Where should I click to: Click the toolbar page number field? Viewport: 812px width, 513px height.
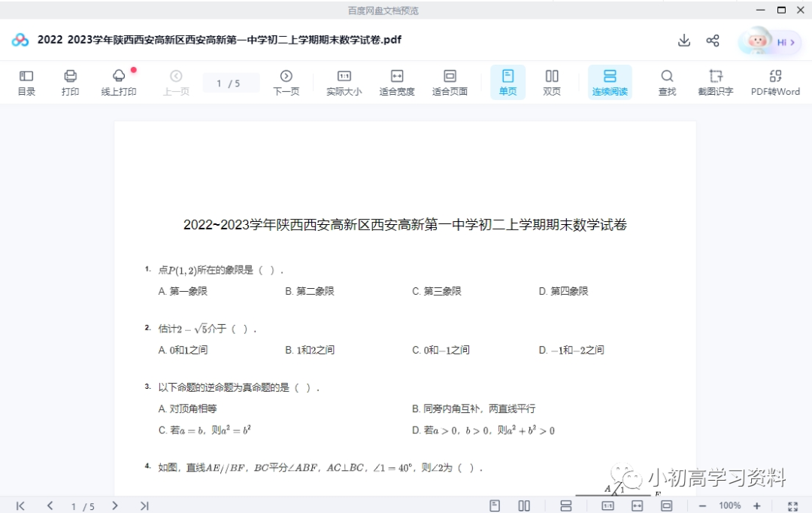click(x=231, y=83)
